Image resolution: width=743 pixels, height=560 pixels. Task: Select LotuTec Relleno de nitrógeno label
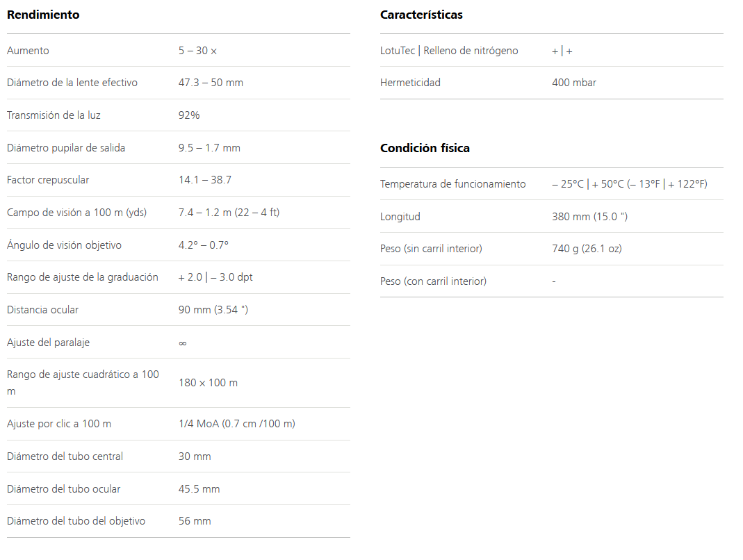tap(449, 51)
